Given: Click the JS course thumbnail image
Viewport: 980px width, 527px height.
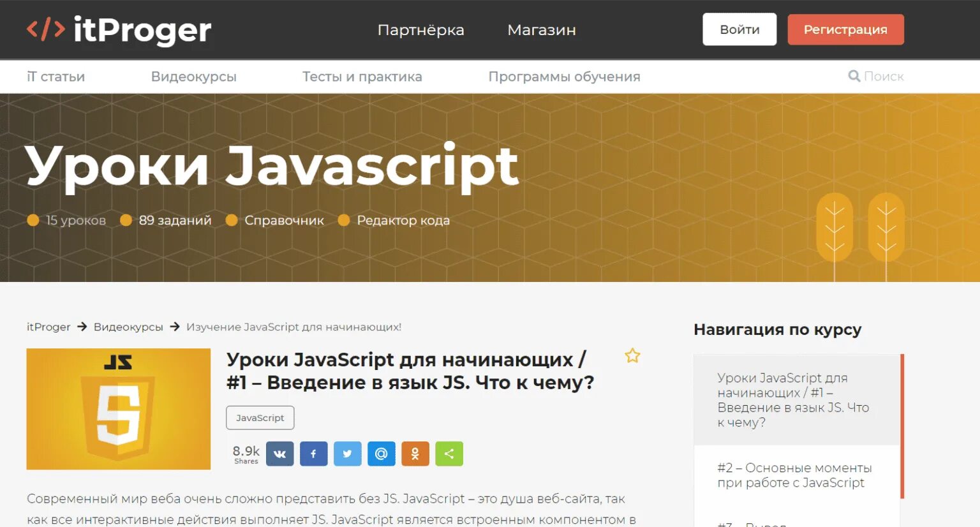Looking at the screenshot, I should point(119,409).
